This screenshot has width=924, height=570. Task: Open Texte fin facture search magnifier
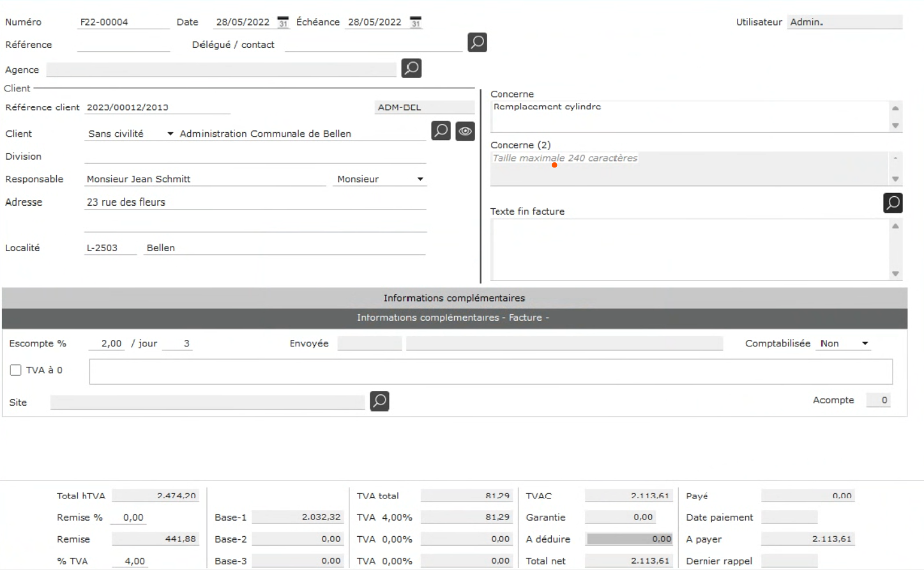(x=892, y=203)
